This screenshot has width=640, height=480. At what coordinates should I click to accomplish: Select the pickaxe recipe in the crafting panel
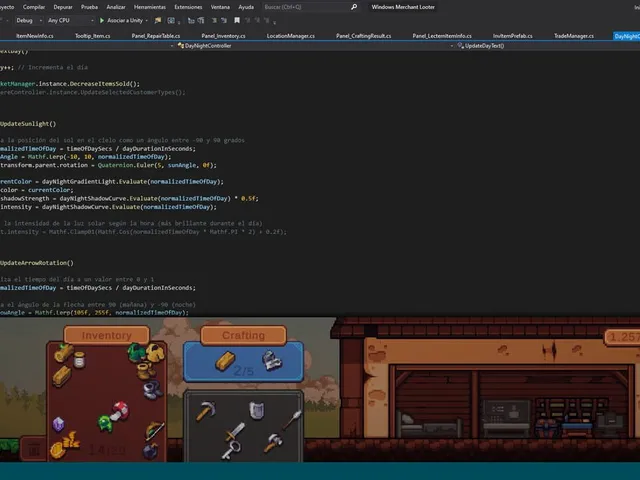206,411
